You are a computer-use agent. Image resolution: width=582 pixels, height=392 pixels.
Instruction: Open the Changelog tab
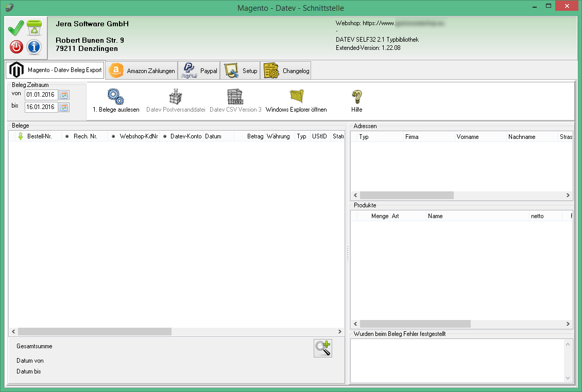(x=286, y=71)
